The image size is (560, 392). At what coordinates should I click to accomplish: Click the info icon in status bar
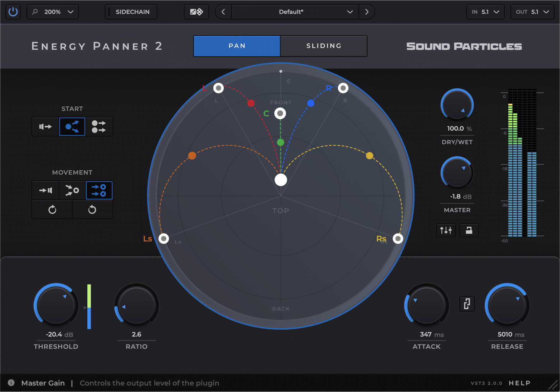tap(11, 383)
